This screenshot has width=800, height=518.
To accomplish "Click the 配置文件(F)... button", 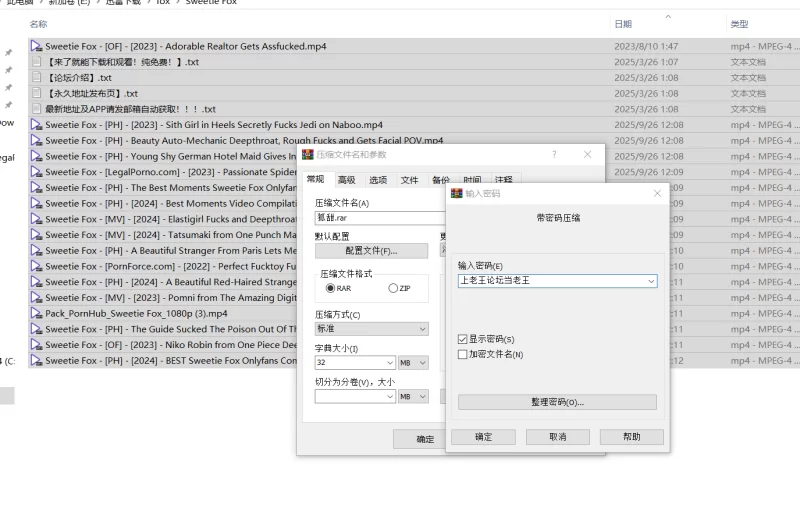I will [371, 251].
